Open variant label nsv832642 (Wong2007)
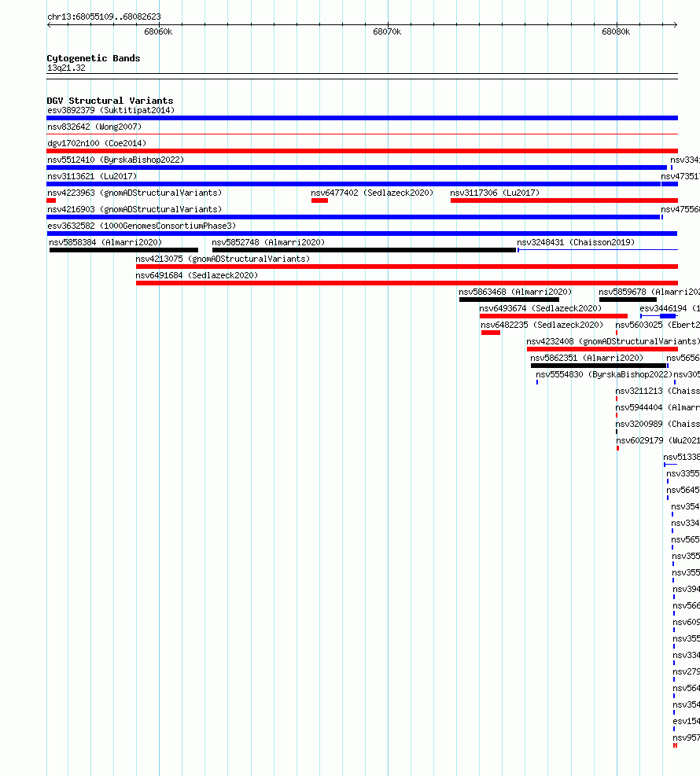700x776 pixels. 94,127
